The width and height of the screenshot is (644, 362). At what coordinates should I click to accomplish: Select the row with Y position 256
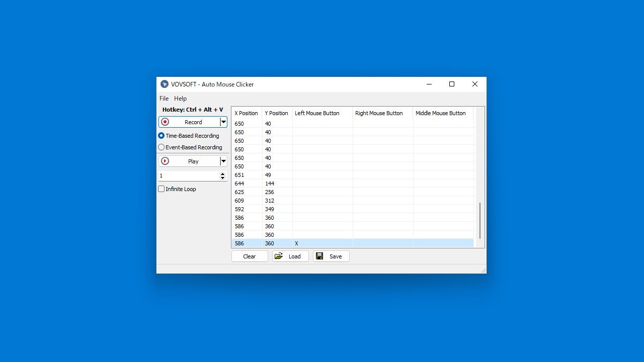coord(353,192)
